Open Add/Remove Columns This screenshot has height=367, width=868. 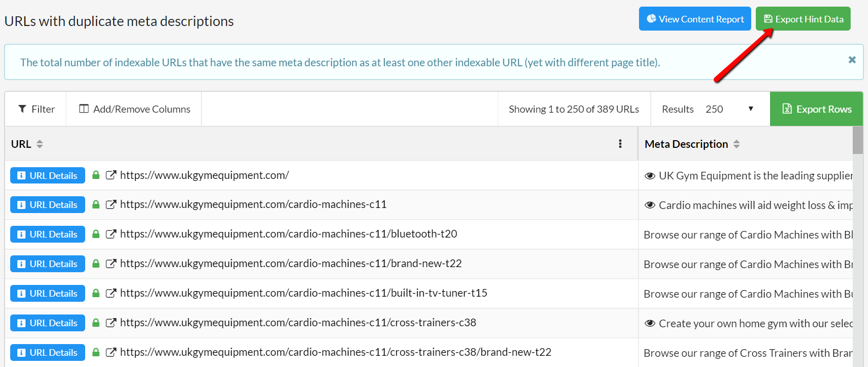134,109
